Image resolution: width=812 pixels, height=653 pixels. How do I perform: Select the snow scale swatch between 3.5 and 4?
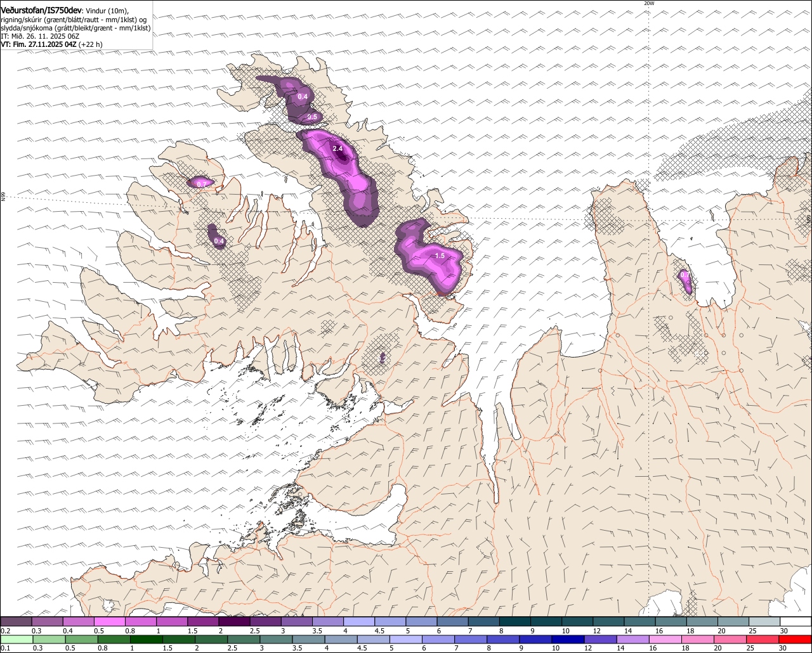click(328, 621)
